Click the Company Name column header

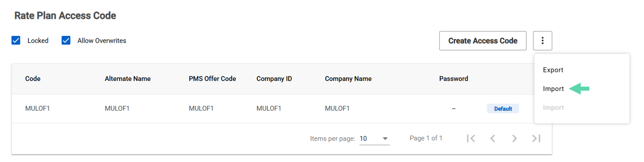click(x=348, y=79)
